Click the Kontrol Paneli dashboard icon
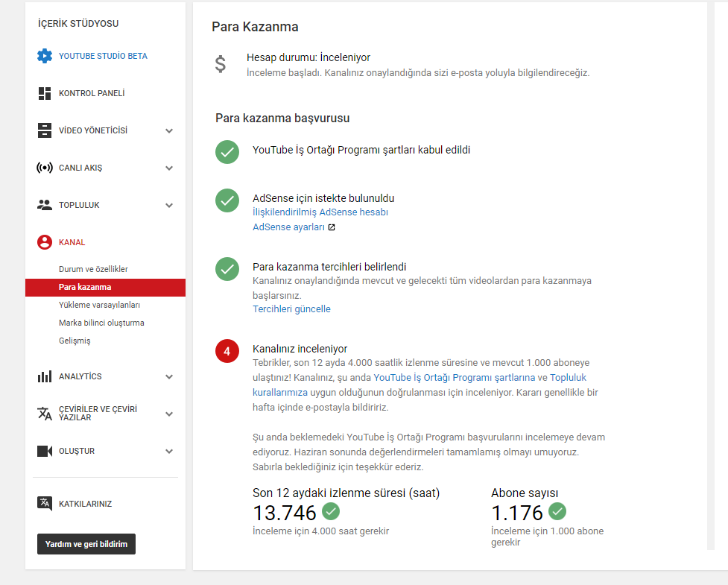The height and width of the screenshot is (585, 728). [45, 93]
